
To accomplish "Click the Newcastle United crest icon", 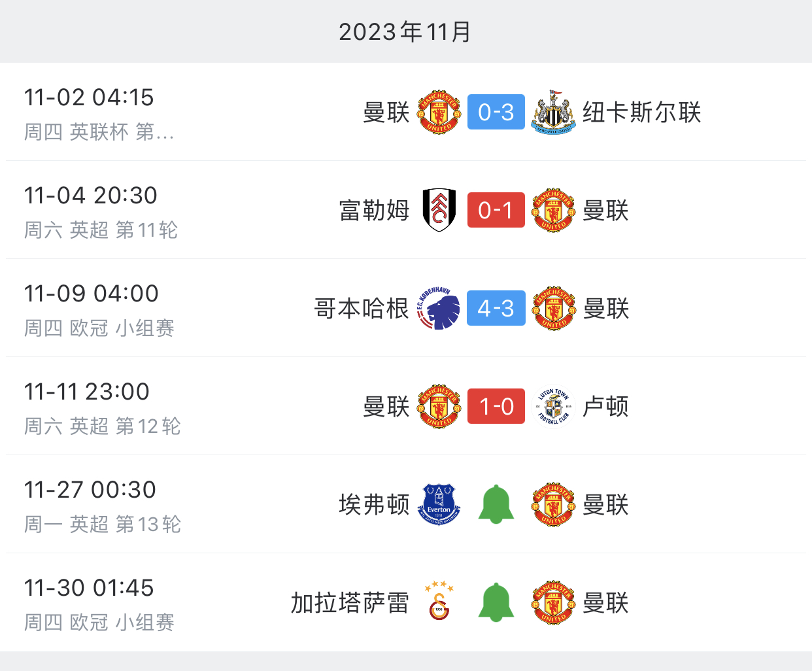I will coord(553,112).
